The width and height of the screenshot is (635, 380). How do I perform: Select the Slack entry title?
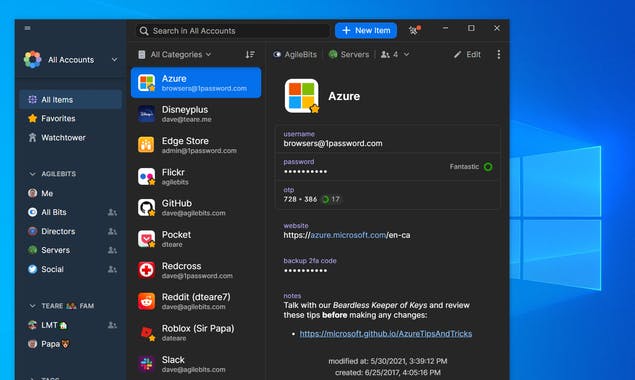click(173, 360)
